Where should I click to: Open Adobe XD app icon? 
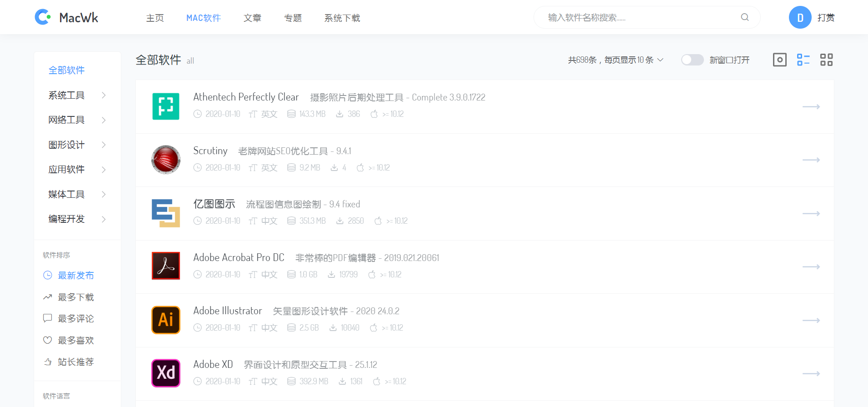[x=166, y=373]
